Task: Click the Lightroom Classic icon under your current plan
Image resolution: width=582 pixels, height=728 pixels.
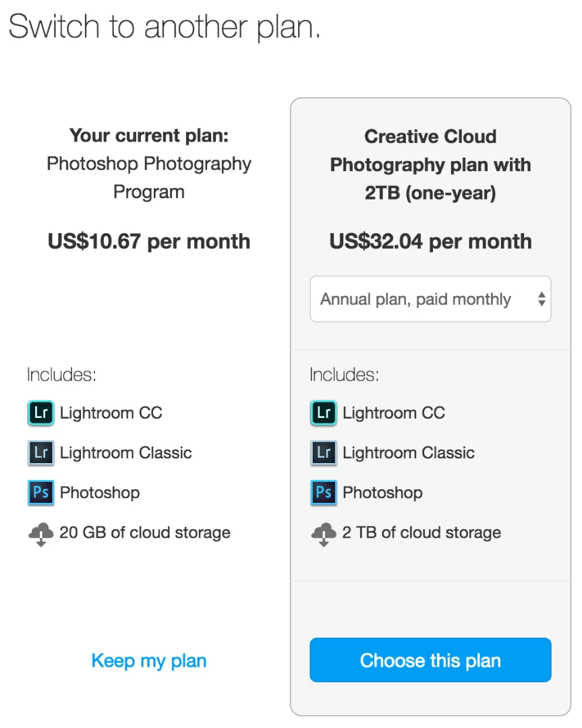Action: pyautogui.click(x=40, y=453)
